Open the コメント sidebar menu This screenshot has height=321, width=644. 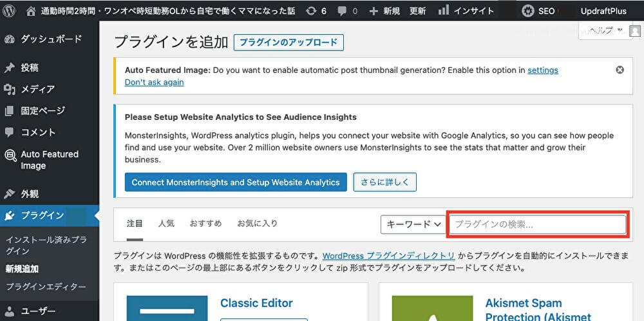coord(38,132)
